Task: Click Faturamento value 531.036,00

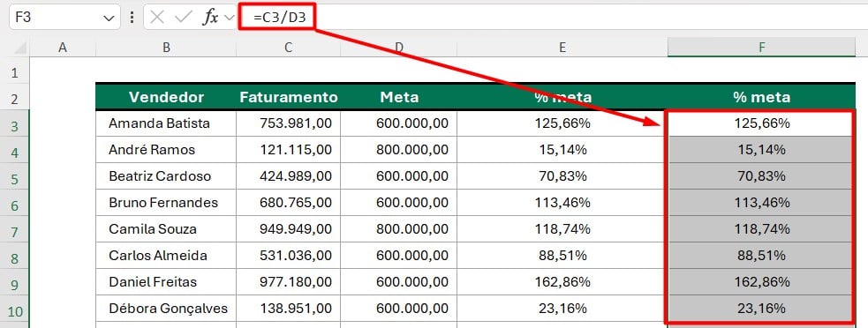Action: pos(289,256)
